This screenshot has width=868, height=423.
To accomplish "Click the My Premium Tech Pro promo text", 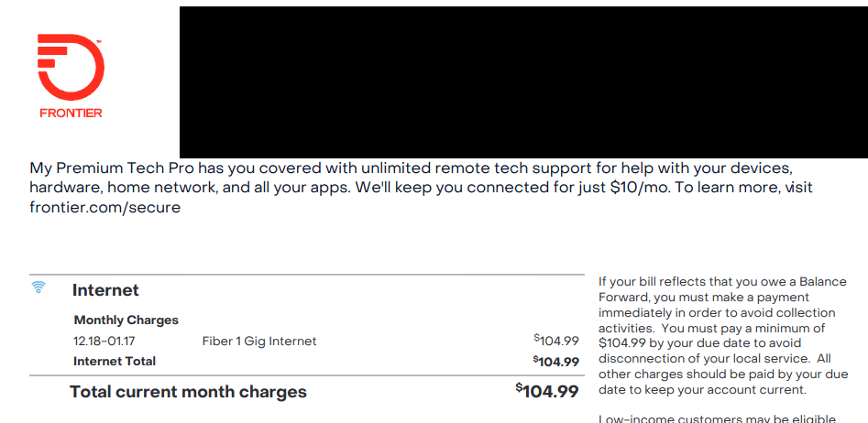I will [422, 188].
